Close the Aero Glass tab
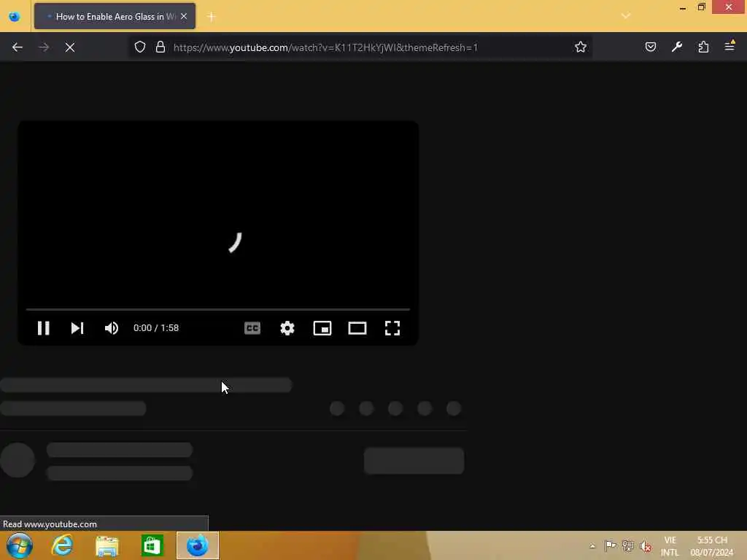 click(x=184, y=16)
